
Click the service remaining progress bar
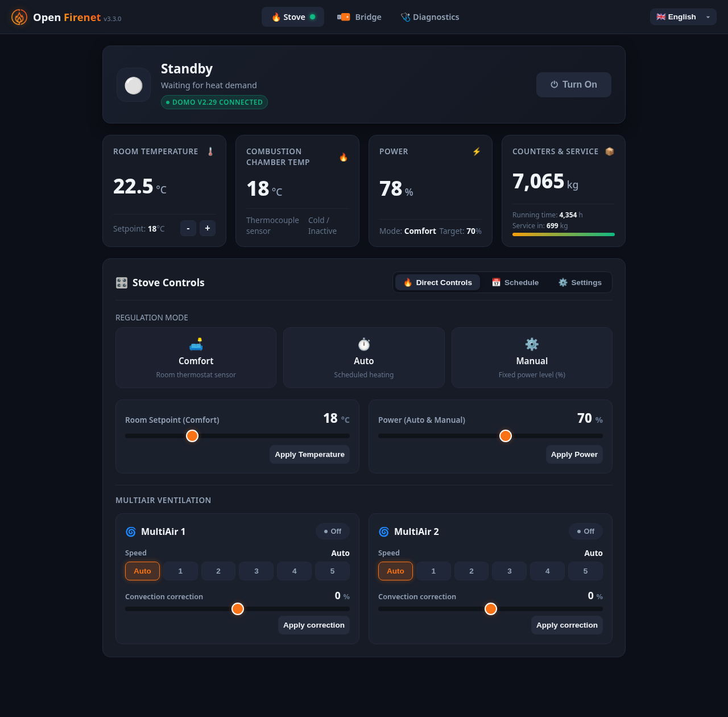coord(564,234)
